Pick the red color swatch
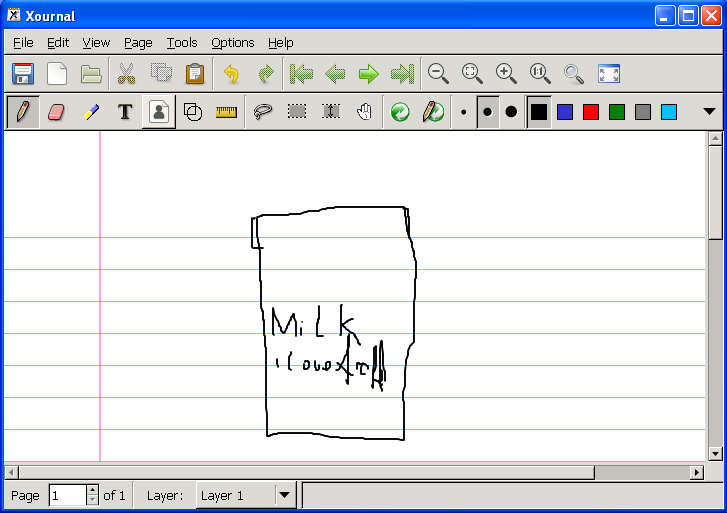This screenshot has width=727, height=513. tap(591, 112)
